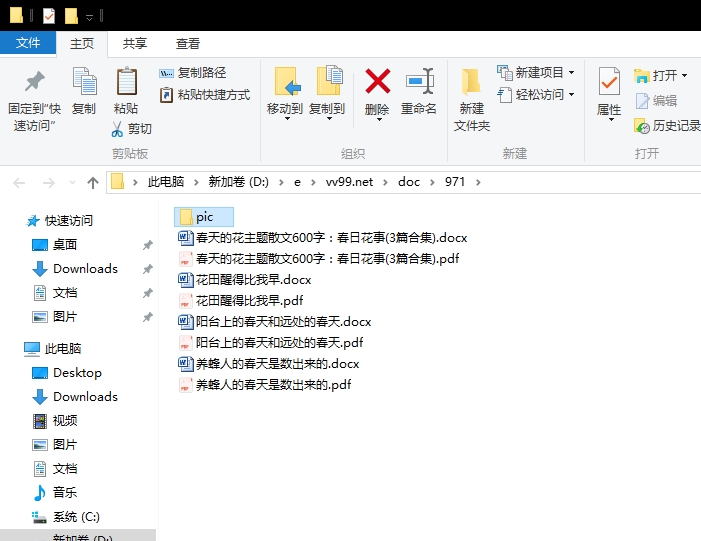Click doc in address path
This screenshot has width=701, height=541.
click(409, 182)
